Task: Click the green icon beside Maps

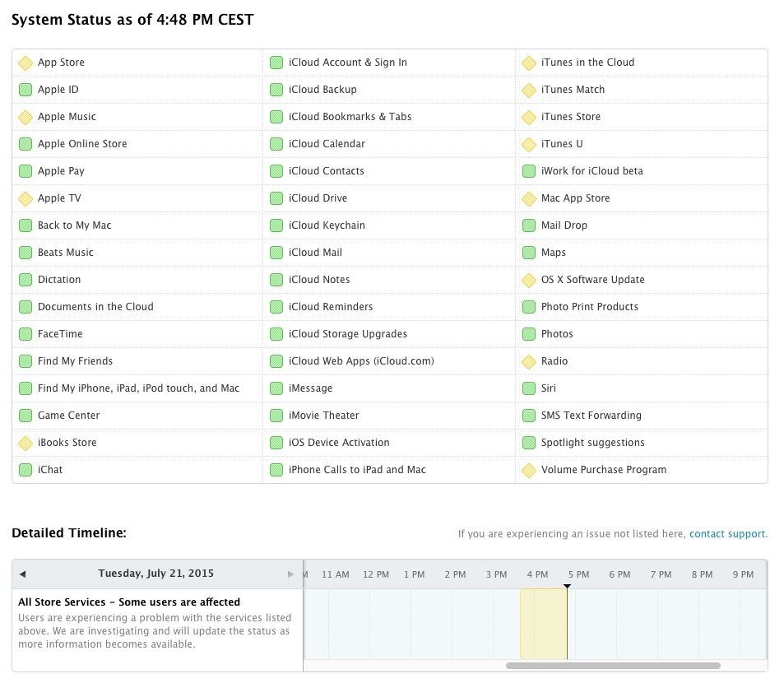Action: (x=528, y=253)
